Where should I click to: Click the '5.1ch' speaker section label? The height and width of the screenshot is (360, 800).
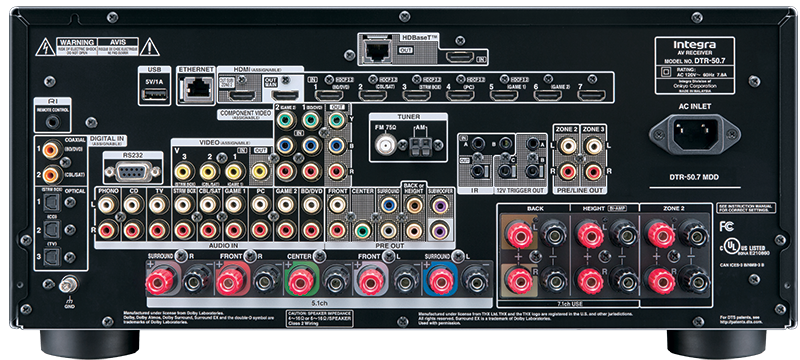[319, 302]
